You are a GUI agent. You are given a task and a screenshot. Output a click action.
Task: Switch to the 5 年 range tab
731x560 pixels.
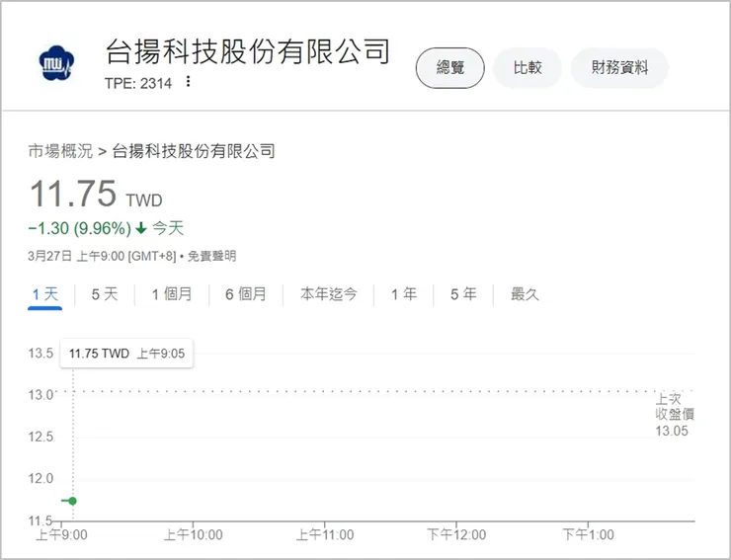(463, 294)
